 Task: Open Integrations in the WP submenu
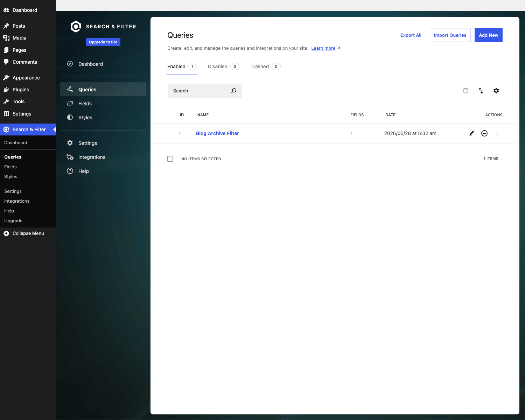coord(17,201)
